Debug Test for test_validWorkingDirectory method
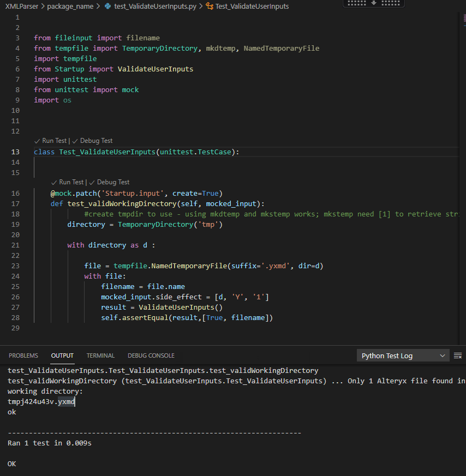Image resolution: width=466 pixels, height=476 pixels. click(x=113, y=182)
